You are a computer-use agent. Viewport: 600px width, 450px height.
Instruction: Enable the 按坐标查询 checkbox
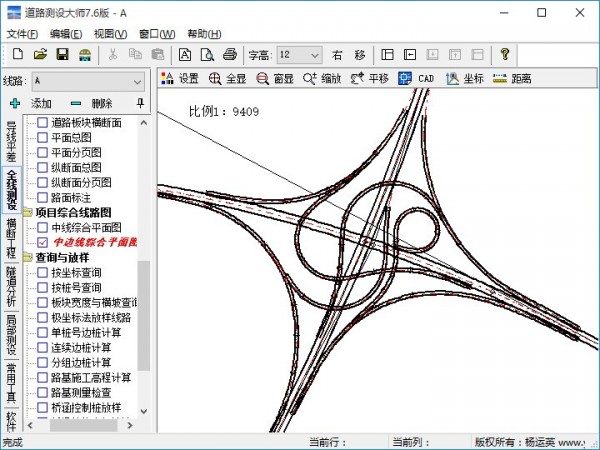pos(42,272)
